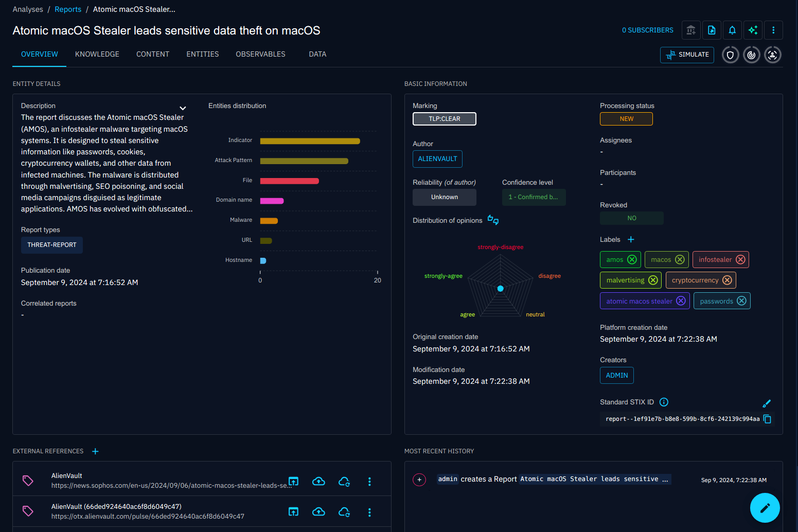Click the file export icon in the header
Viewport: 798px width, 532px height.
712,30
